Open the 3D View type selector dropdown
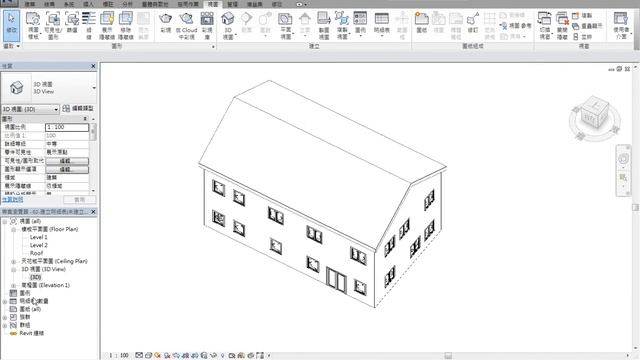Viewport: 640px width, 360px height. tap(94, 88)
